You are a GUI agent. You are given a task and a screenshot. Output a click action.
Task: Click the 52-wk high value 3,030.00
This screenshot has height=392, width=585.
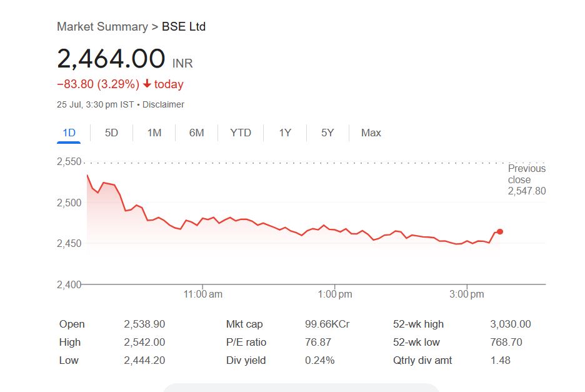(x=511, y=324)
